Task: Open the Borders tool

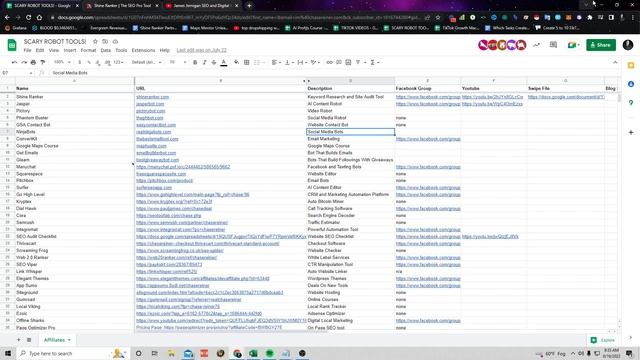Action: click(x=247, y=62)
